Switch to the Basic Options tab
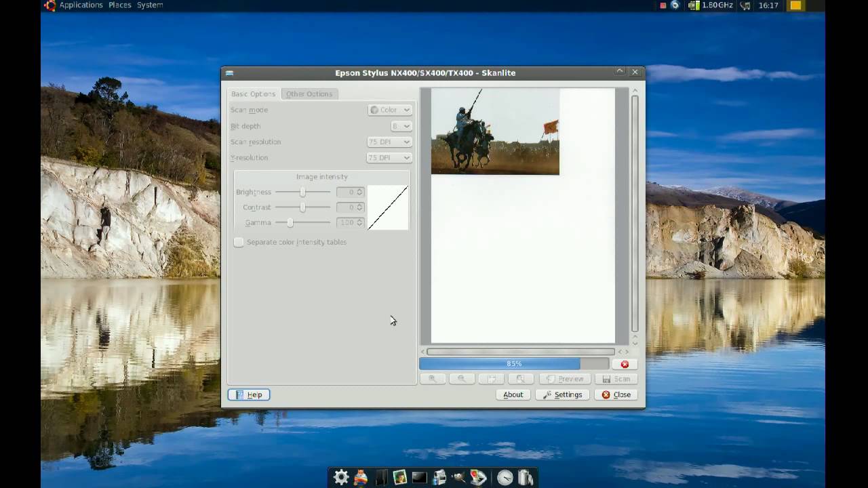The width and height of the screenshot is (868, 488). pyautogui.click(x=253, y=94)
